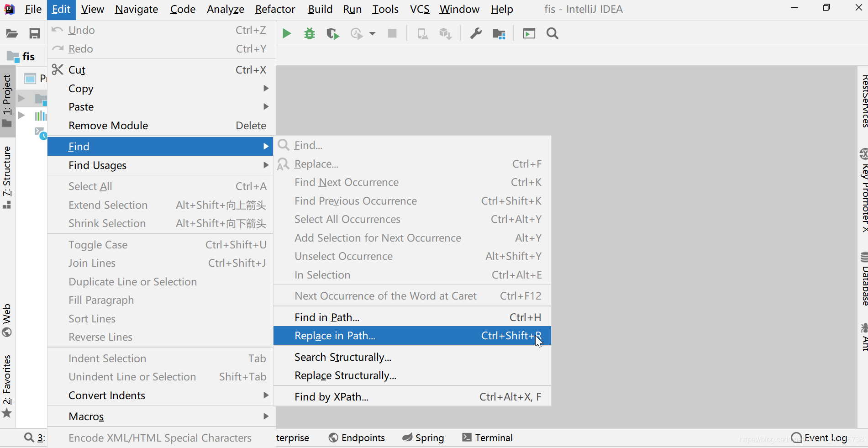This screenshot has width=868, height=448.
Task: Choose Search Structurally...
Action: (412, 357)
